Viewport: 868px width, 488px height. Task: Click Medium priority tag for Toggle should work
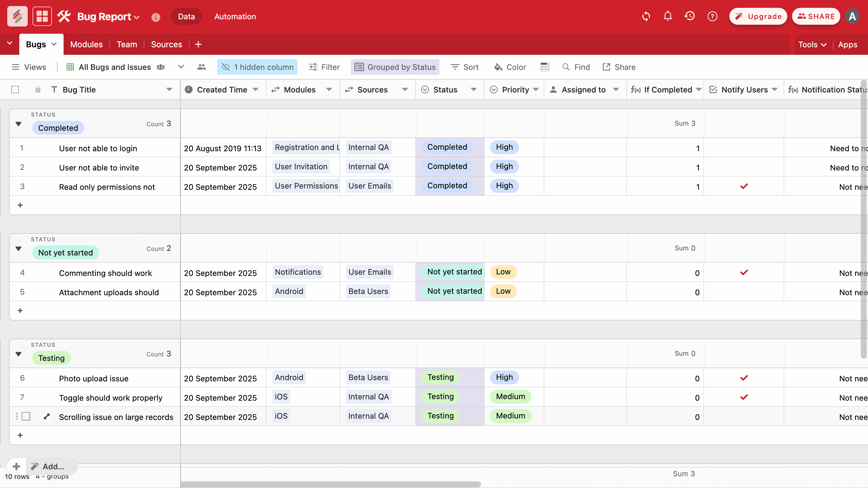[x=511, y=396]
